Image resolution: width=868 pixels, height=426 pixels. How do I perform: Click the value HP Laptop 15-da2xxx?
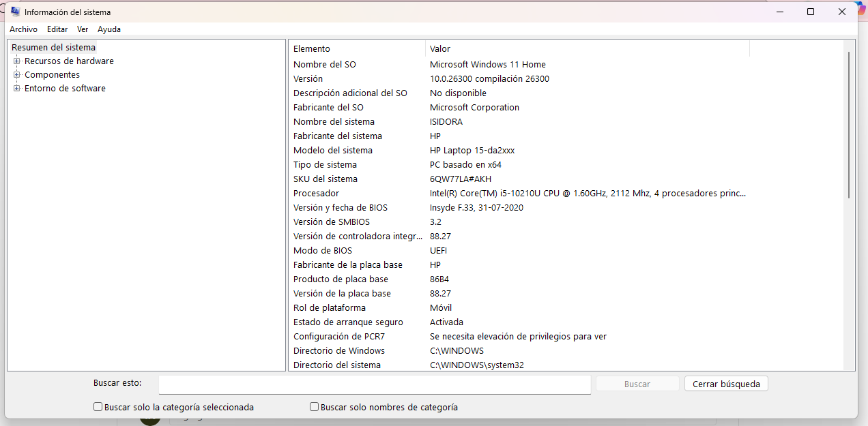point(472,151)
